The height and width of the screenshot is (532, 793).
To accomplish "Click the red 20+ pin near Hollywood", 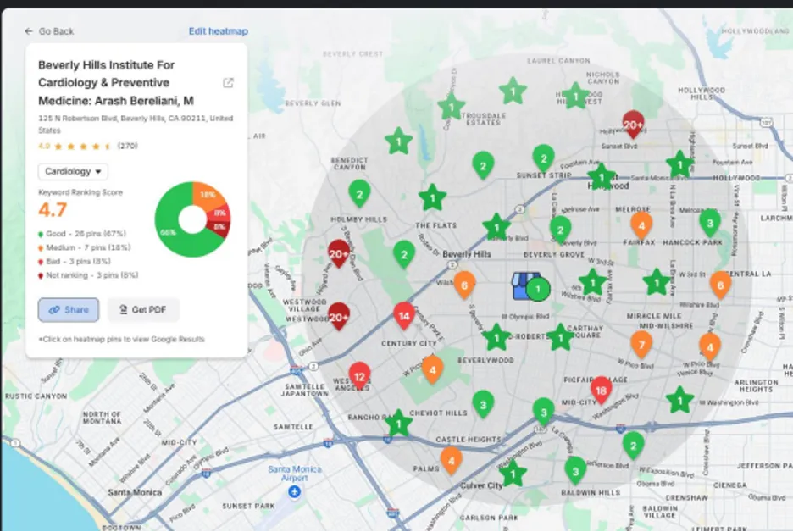I will tap(633, 125).
